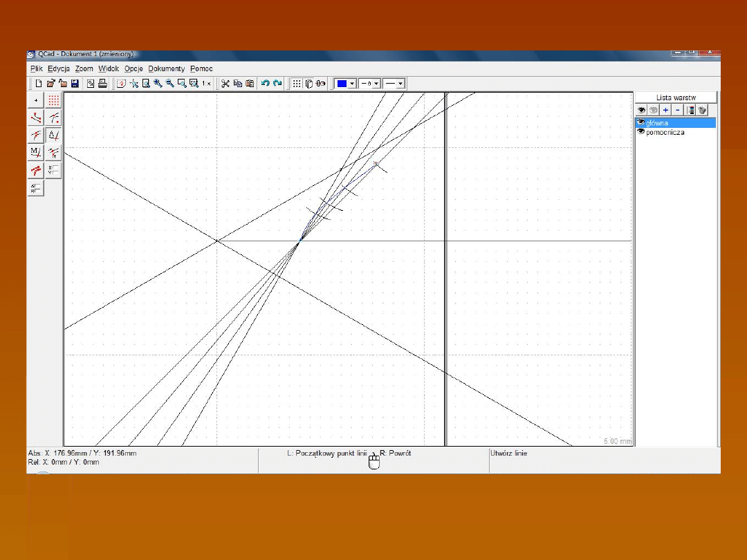Click the Save document floppy disk icon
This screenshot has width=747, height=560.
74,84
